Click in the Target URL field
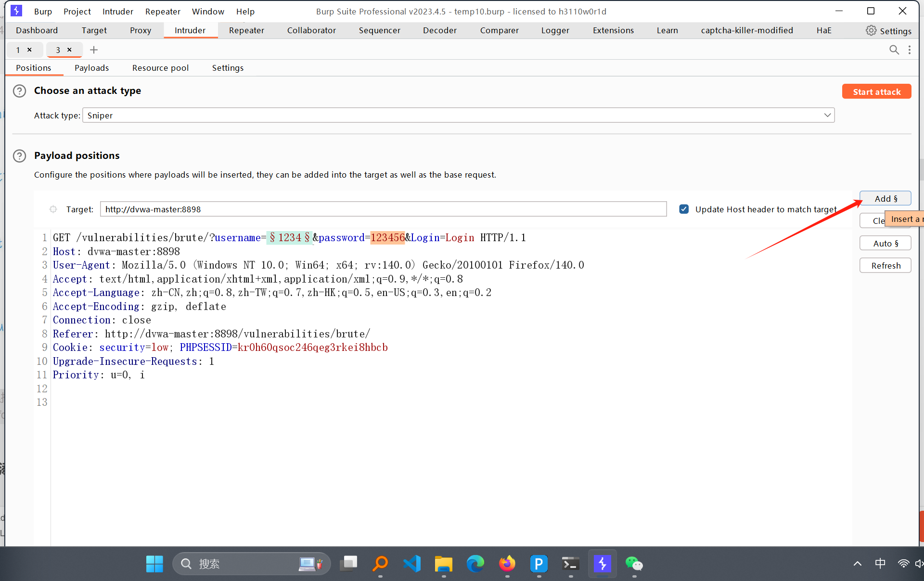The width and height of the screenshot is (924, 581). [x=383, y=209]
